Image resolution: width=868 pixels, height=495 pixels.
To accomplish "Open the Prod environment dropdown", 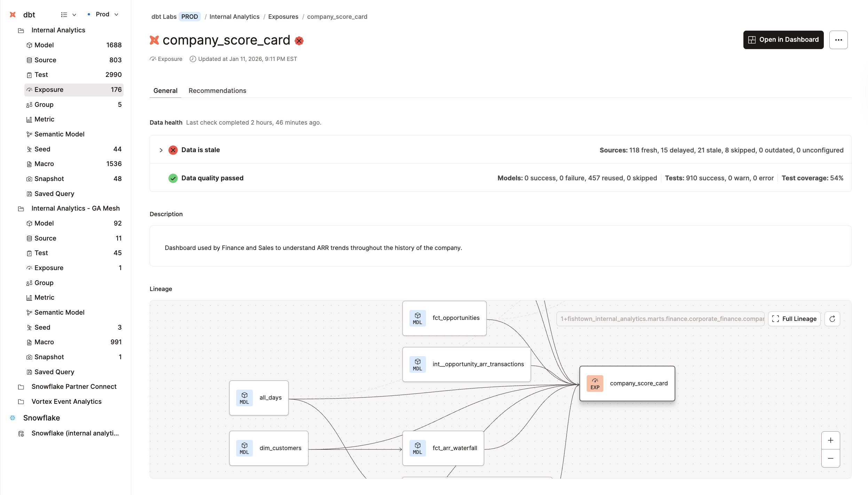I will coord(103,14).
